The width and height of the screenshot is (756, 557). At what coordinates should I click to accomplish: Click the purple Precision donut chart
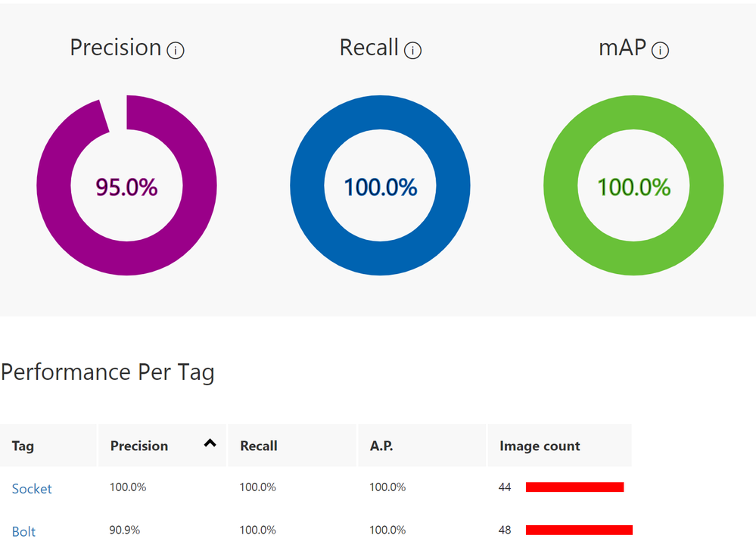click(x=126, y=185)
